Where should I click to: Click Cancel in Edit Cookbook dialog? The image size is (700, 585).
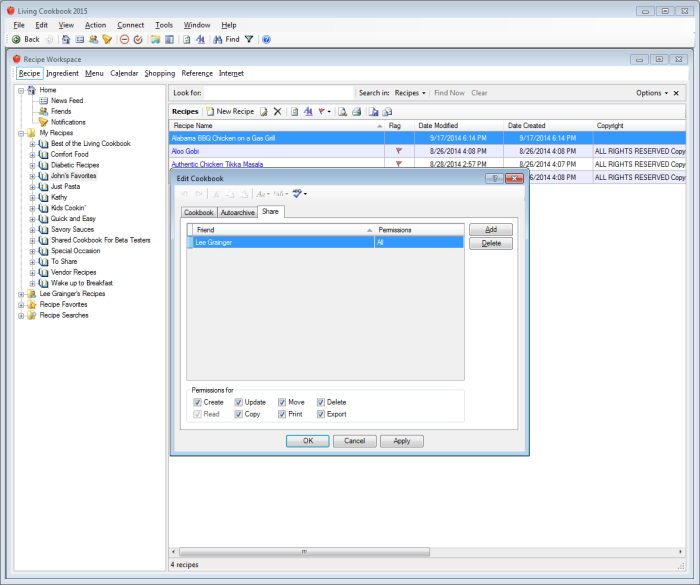pos(354,441)
